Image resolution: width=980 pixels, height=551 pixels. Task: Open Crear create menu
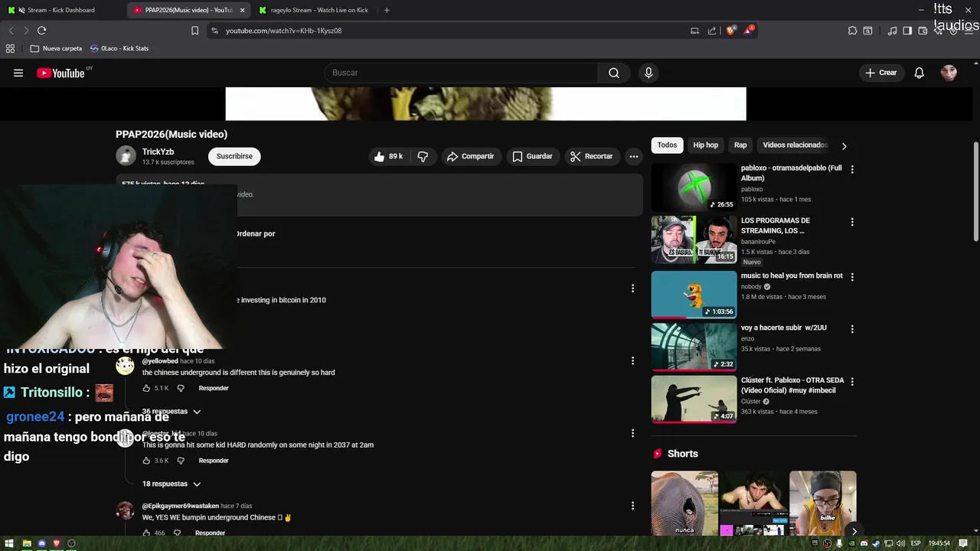[x=881, y=73]
